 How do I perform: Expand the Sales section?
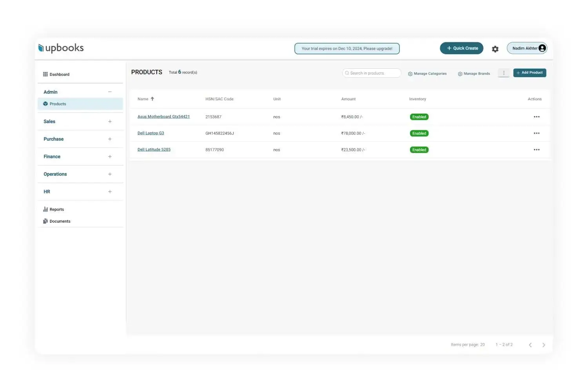click(110, 122)
